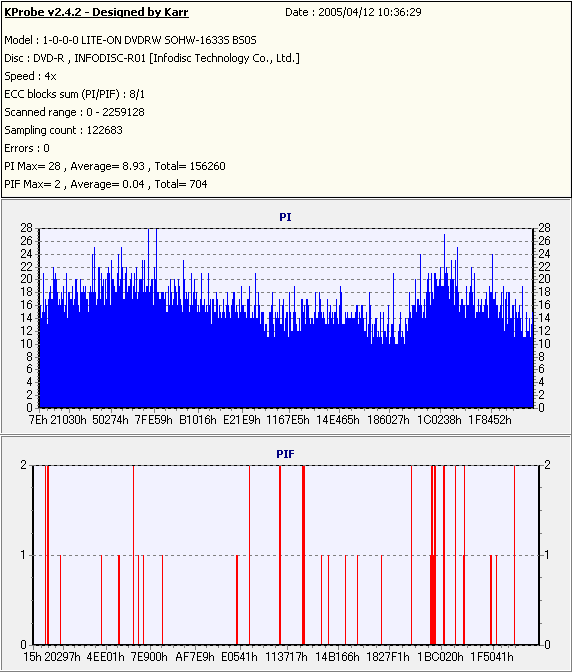Click the Disc INFODISC-R01 info line
This screenshot has width=572, height=672.
coord(152,58)
